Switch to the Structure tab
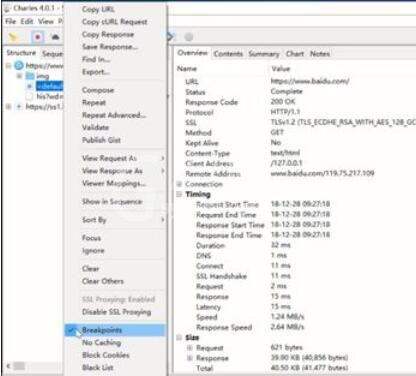Screen dimensions: 416x376 click(x=21, y=53)
